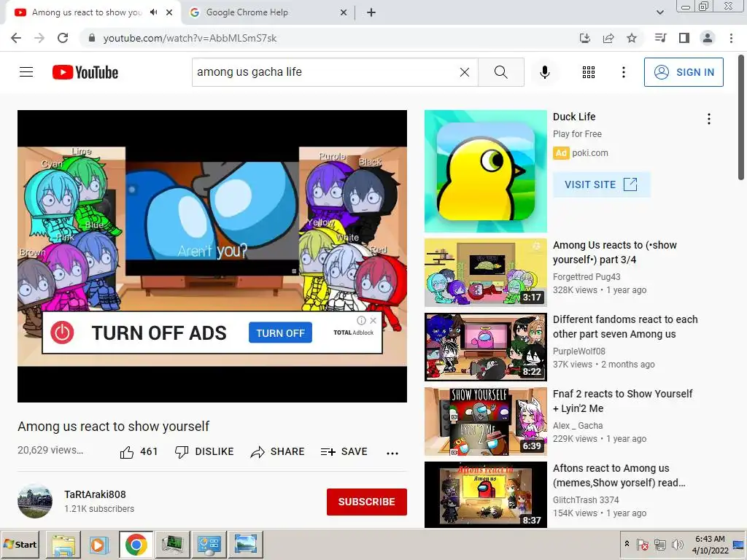Click the browser forward arrow

point(39,38)
